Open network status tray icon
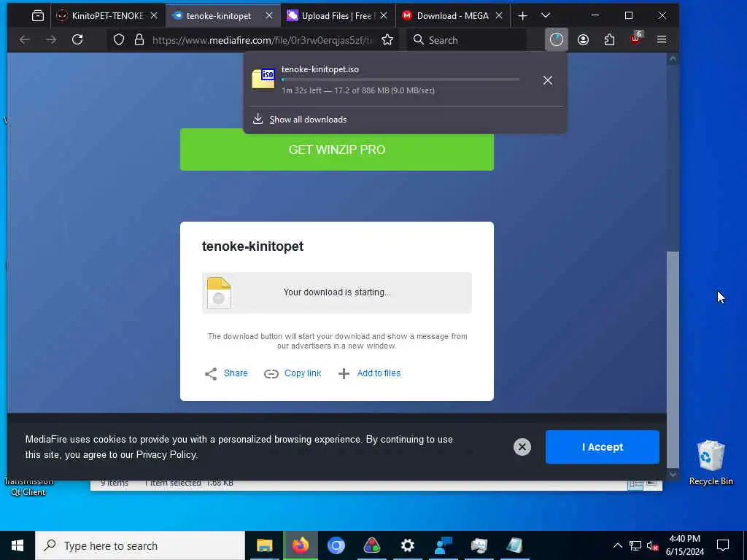 coord(635,545)
